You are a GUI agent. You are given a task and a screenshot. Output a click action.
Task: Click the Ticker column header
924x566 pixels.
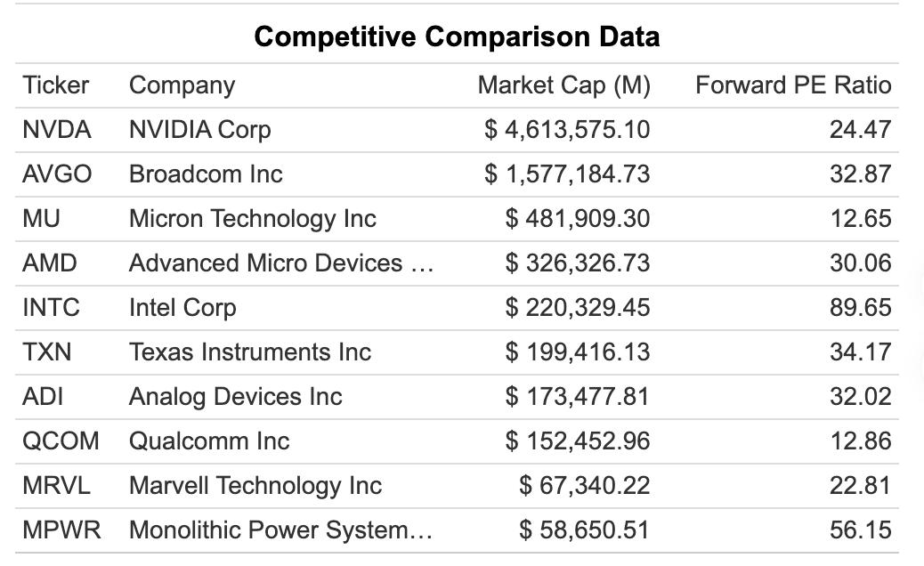[55, 85]
